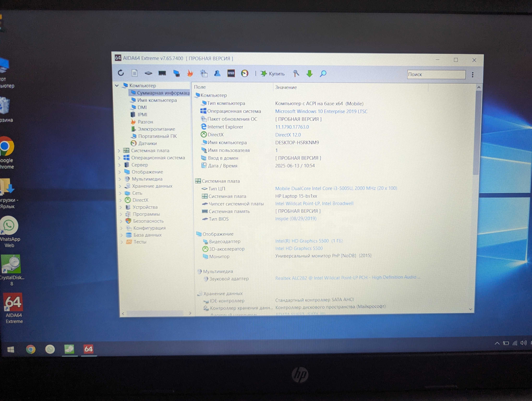This screenshot has width=532, height=401.
Task: Expand Операционная система tree node
Action: [120, 158]
